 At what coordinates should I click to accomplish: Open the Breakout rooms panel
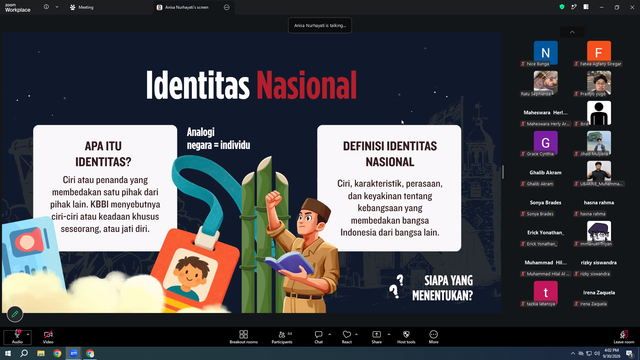tap(244, 337)
